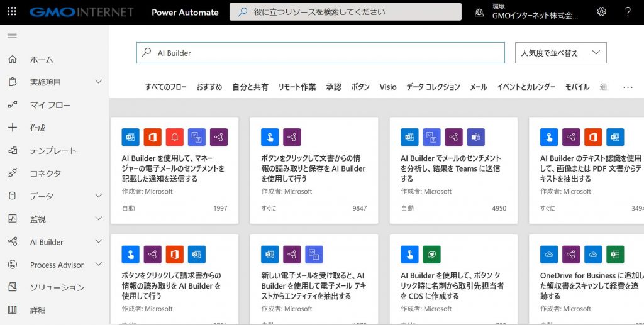
Task: Select the すべてのフロー tab
Action: [165, 87]
